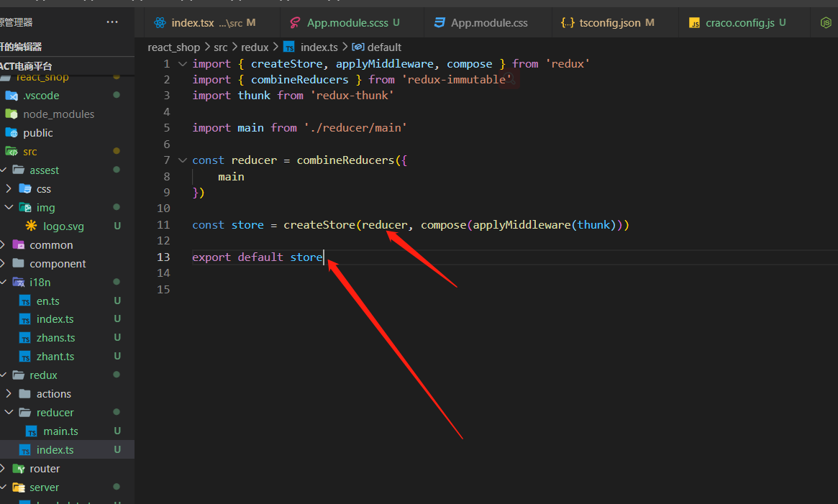Click line number 13 in gutter
Image resolution: width=838 pixels, height=504 pixels.
163,257
